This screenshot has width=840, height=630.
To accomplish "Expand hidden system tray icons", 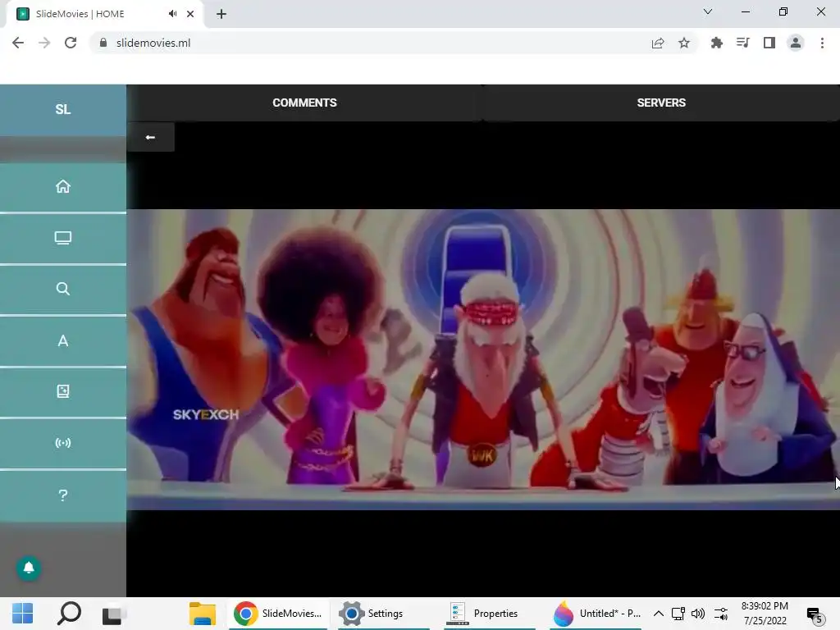I will 659,614.
